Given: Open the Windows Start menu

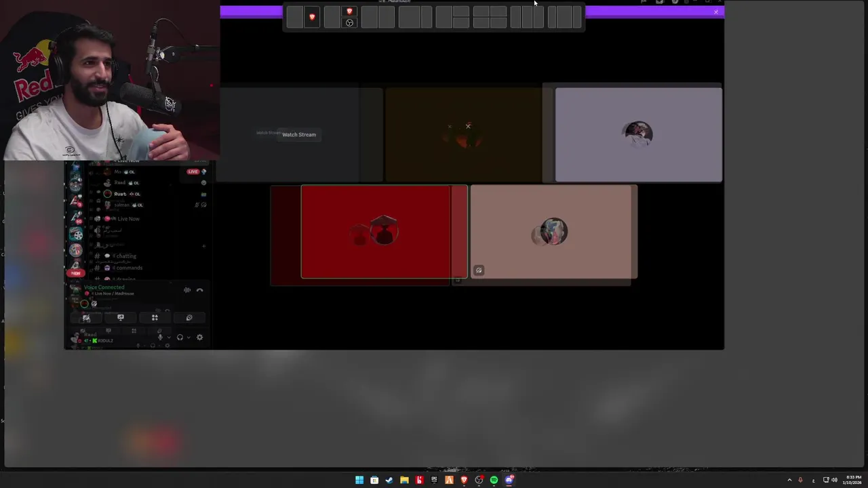Looking at the screenshot, I should click(359, 480).
